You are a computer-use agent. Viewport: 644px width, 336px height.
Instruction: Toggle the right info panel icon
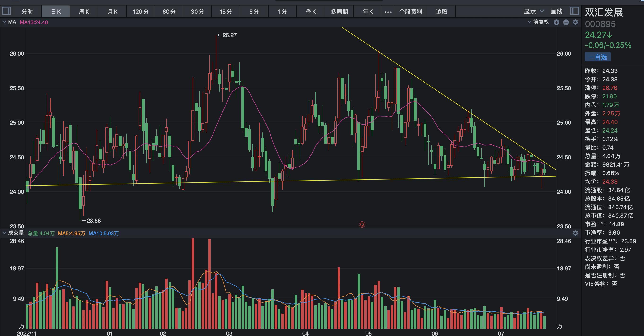click(574, 11)
